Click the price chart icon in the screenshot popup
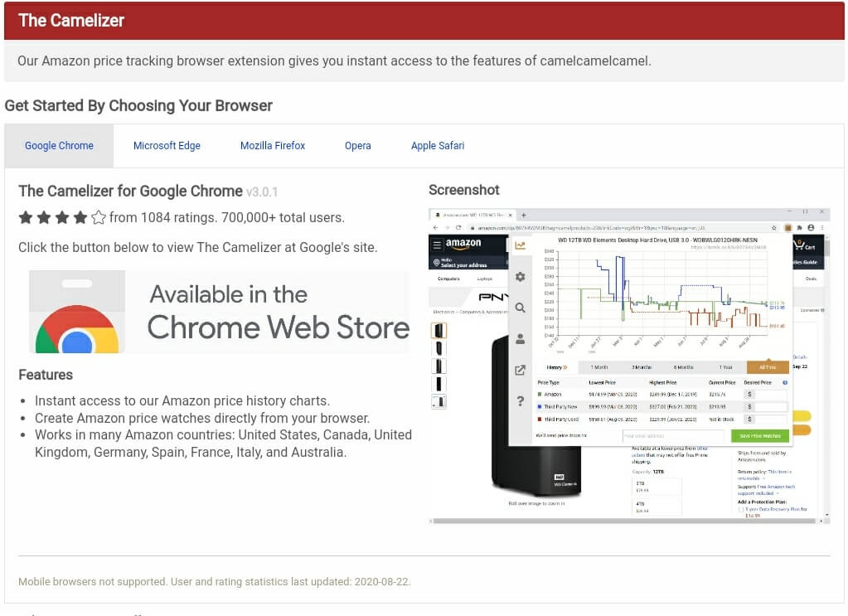848x616 pixels. (520, 245)
